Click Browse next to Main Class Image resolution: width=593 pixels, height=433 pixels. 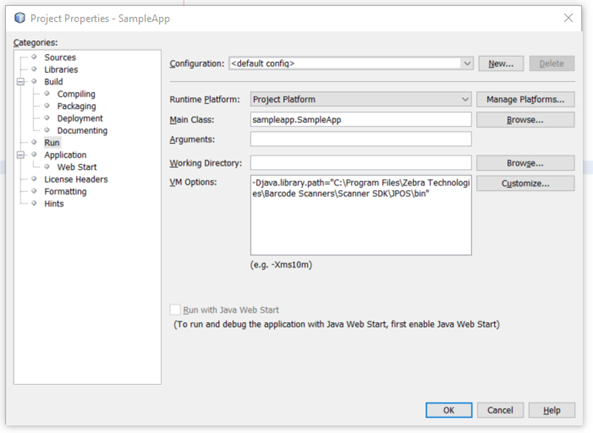[x=525, y=120]
